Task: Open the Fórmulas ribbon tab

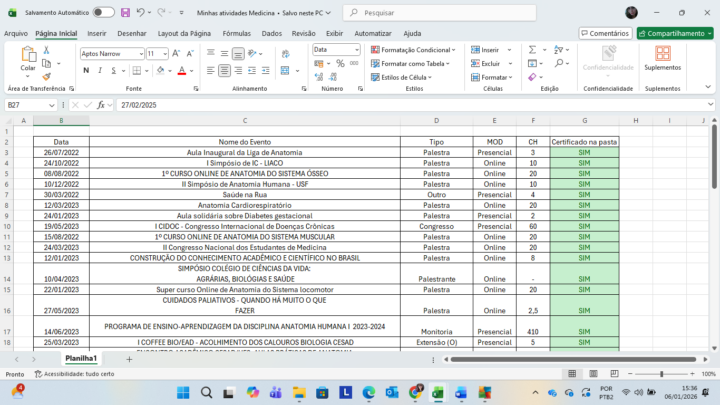Action: point(236,33)
